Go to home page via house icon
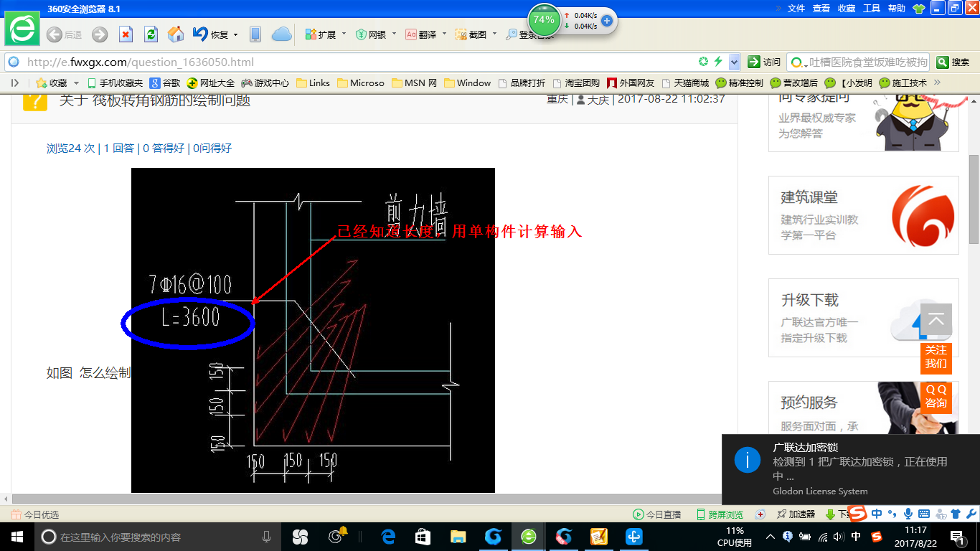 click(176, 34)
